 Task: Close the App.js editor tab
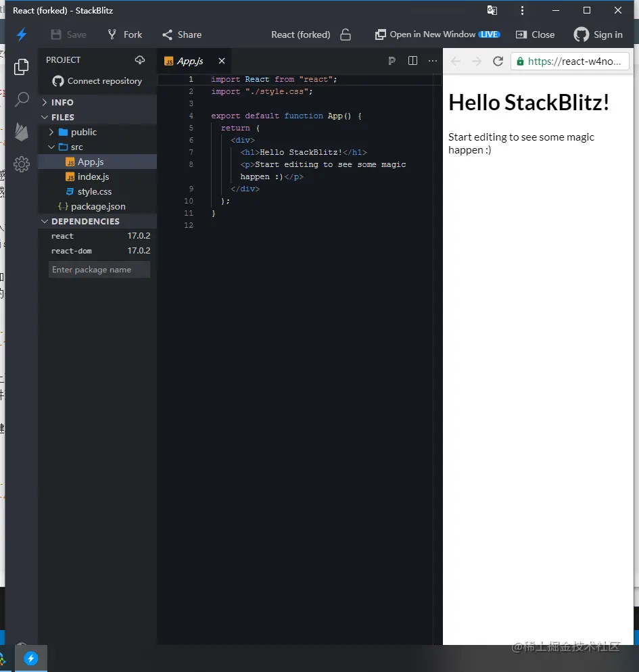coord(222,61)
